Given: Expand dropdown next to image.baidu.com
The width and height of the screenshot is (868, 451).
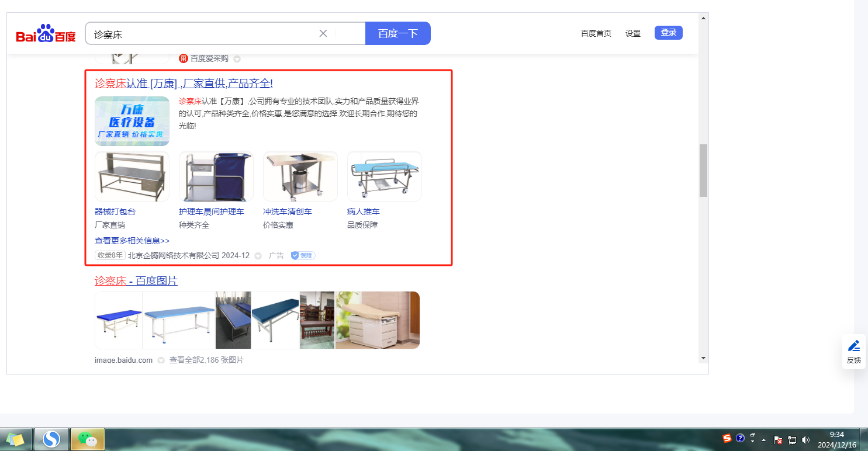Looking at the screenshot, I should [x=161, y=360].
